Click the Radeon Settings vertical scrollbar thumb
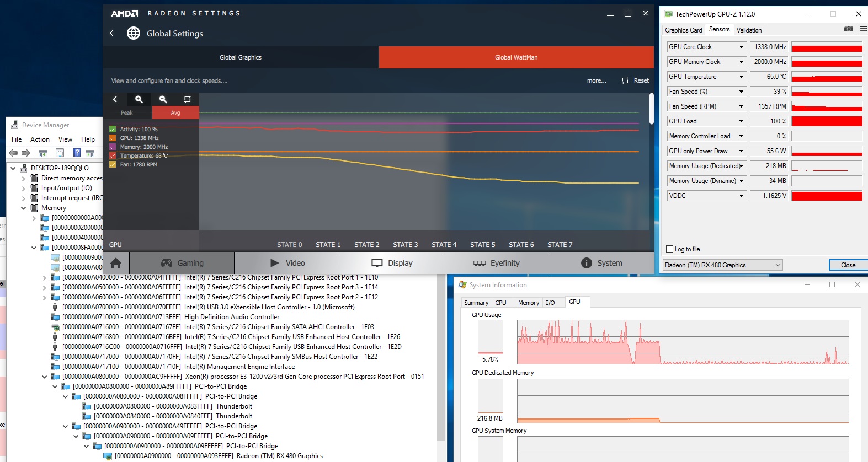This screenshot has height=462, width=868. pyautogui.click(x=652, y=108)
